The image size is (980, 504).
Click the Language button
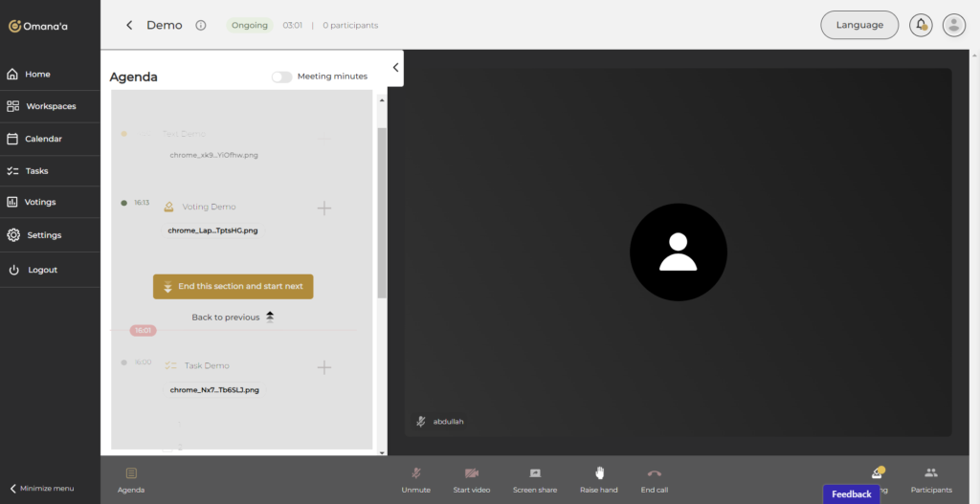coord(858,25)
